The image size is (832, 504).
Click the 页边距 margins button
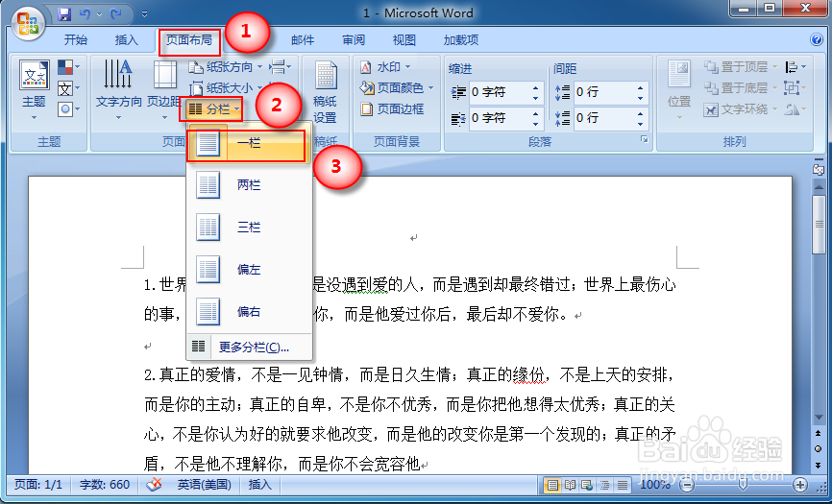click(164, 89)
